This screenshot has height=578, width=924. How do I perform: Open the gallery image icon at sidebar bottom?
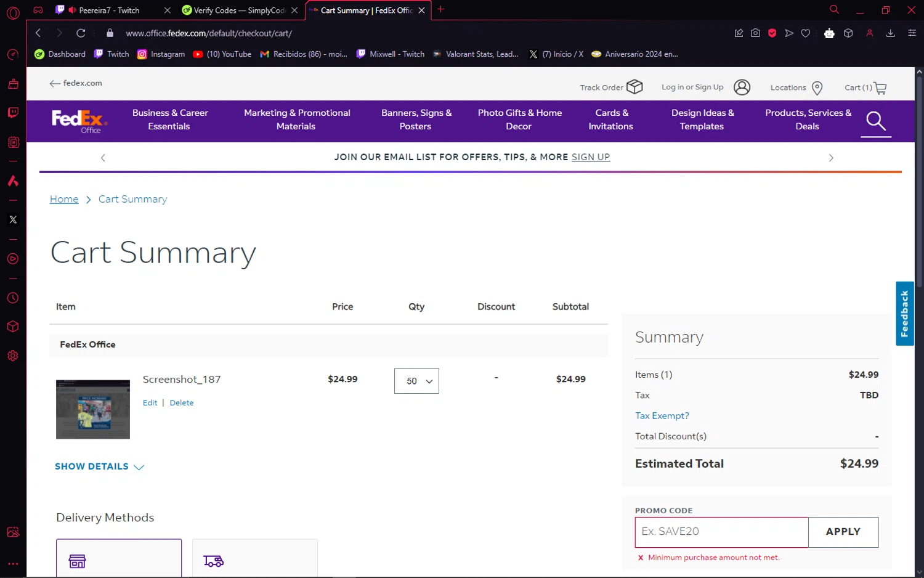[13, 532]
